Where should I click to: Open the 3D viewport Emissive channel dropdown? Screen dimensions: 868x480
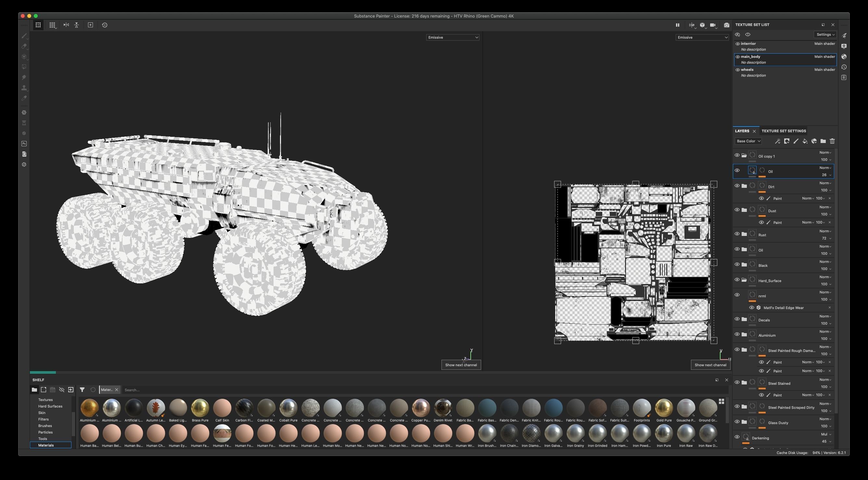(452, 37)
